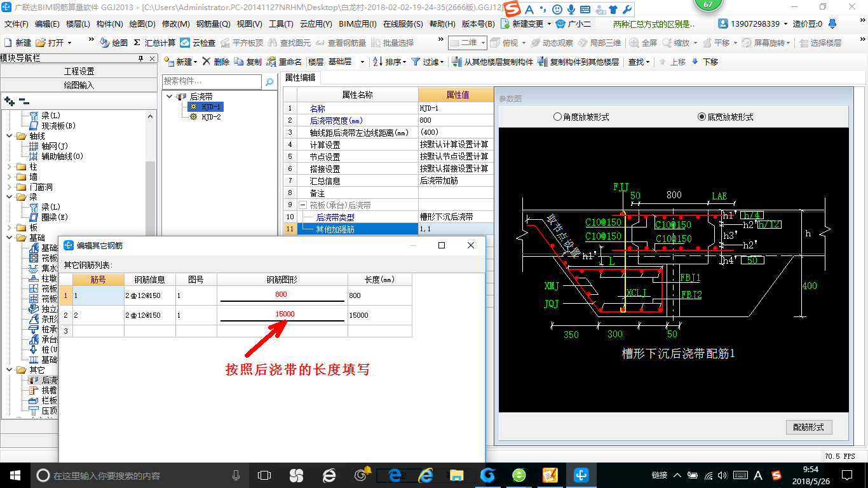Open the 过滤 filter button
The width and height of the screenshot is (868, 488).
tap(429, 62)
